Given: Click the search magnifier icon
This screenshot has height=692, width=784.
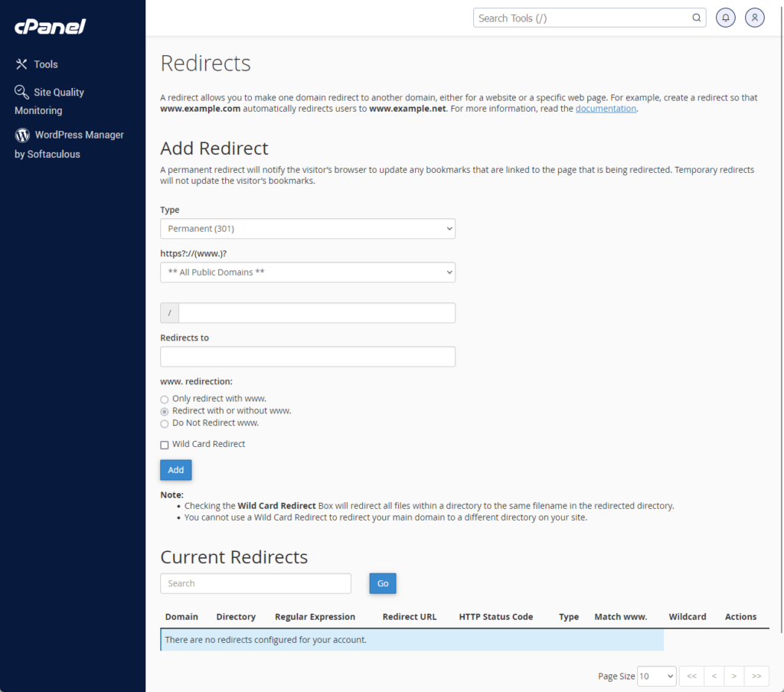Looking at the screenshot, I should click(x=696, y=18).
